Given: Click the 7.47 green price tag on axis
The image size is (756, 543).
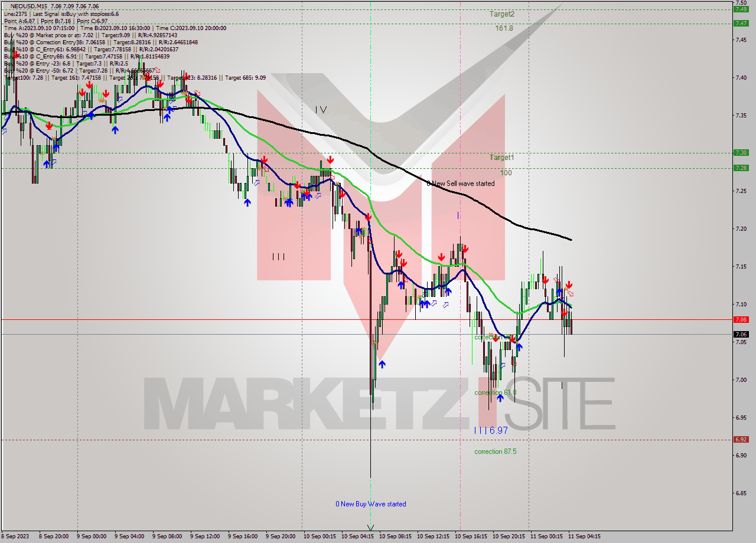Looking at the screenshot, I should [741, 24].
